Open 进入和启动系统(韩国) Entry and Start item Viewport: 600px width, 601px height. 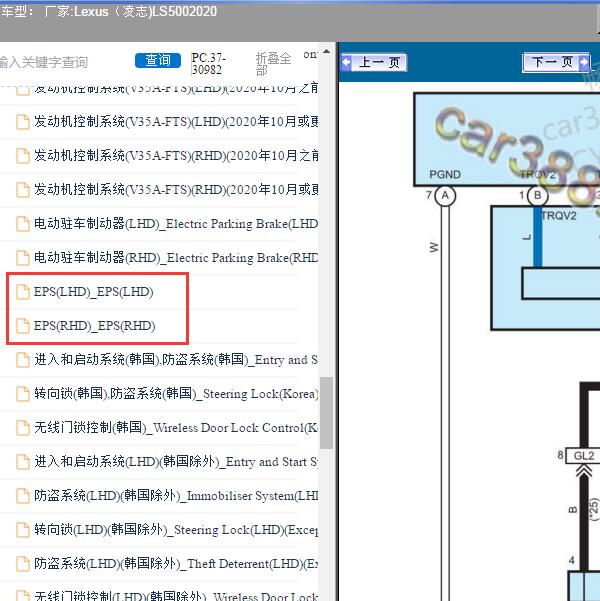pos(176,360)
